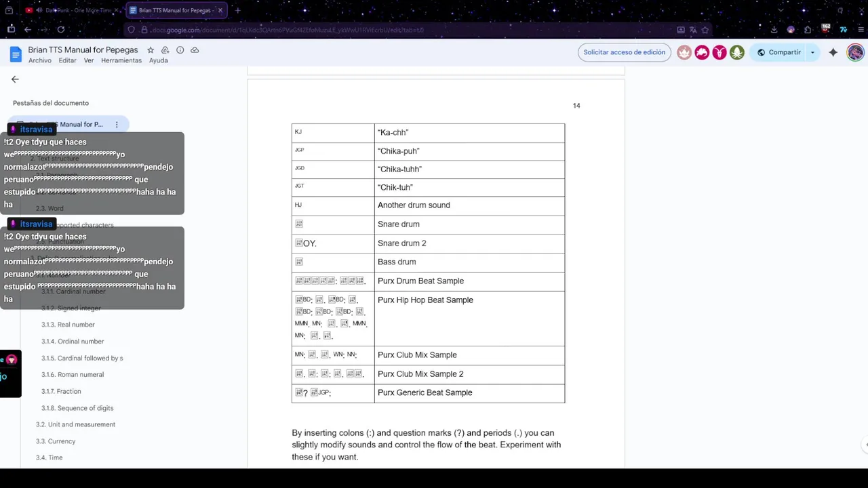The height and width of the screenshot is (488, 868).
Task: Click the Purx Hip Hop Beat Sample cell
Action: click(469, 319)
